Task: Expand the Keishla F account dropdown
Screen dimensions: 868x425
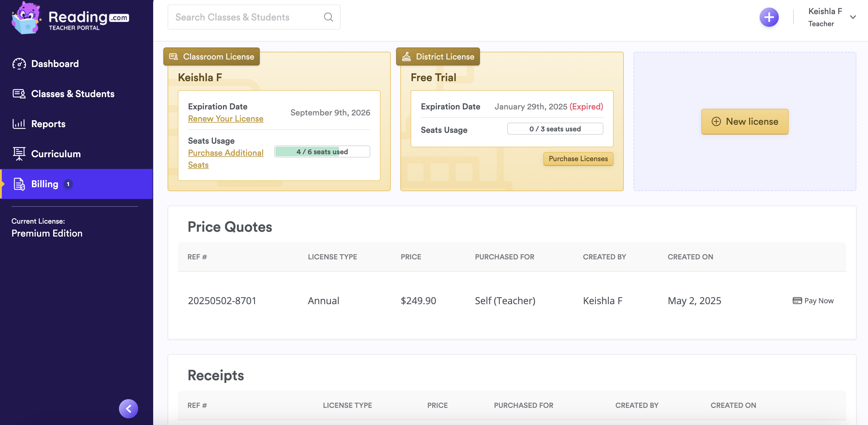Action: coord(852,17)
